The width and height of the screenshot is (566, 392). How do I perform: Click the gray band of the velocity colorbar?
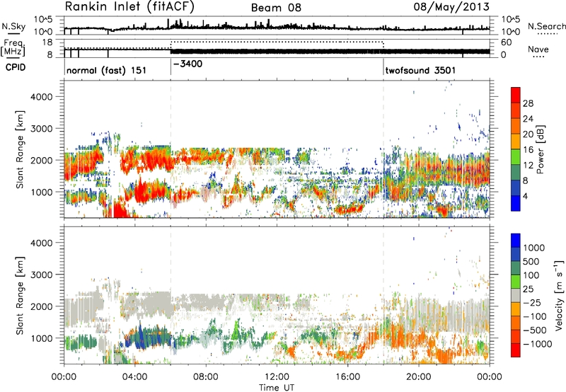point(516,295)
